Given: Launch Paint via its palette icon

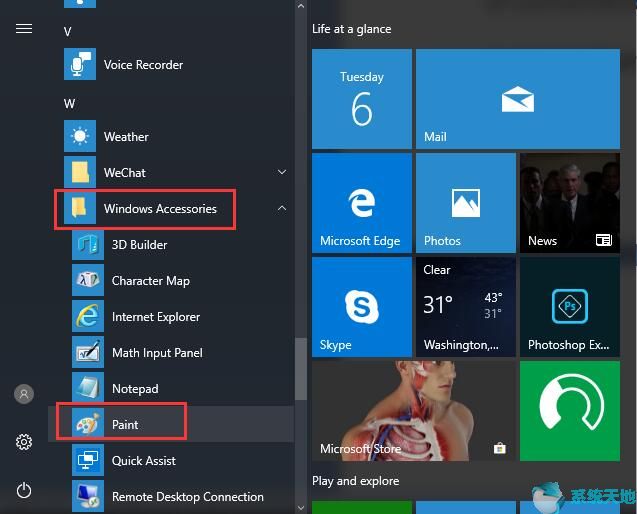Looking at the screenshot, I should [88, 424].
